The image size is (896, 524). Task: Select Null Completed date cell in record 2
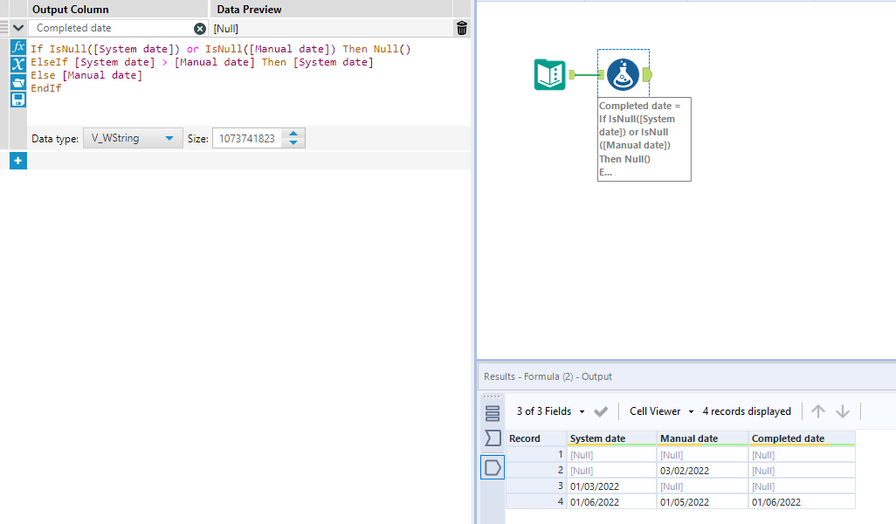point(802,471)
